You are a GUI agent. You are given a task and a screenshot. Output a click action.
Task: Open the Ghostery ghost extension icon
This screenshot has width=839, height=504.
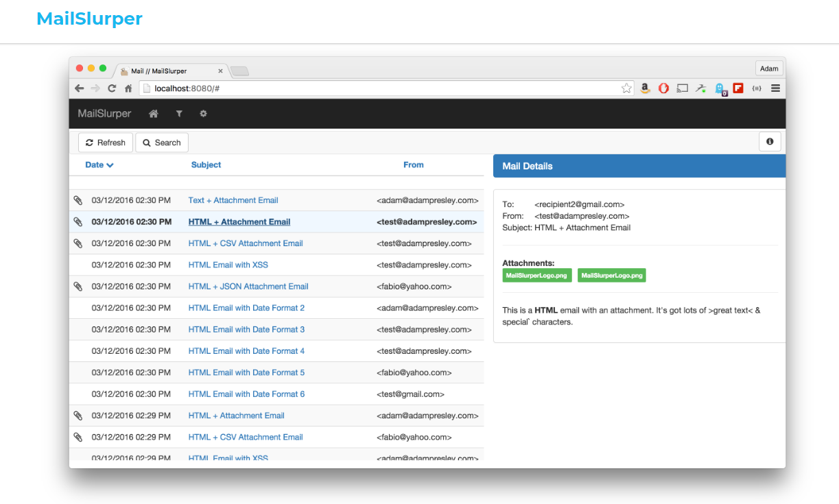pos(720,88)
